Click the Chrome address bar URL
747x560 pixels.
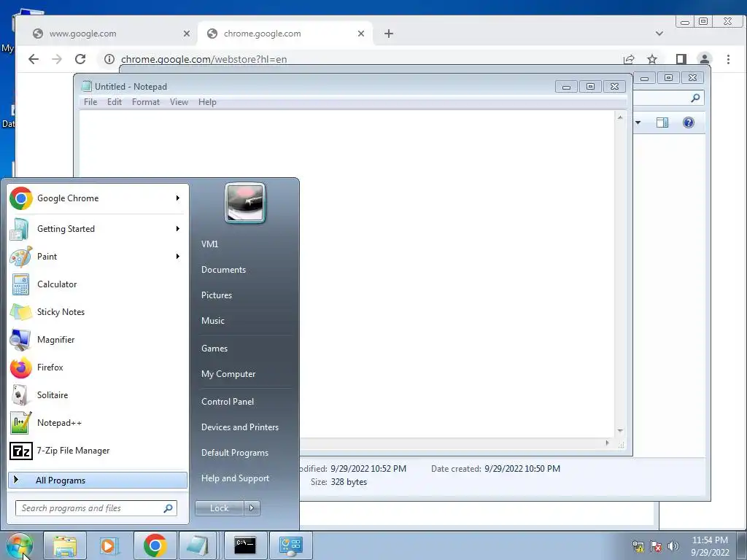[x=204, y=60]
